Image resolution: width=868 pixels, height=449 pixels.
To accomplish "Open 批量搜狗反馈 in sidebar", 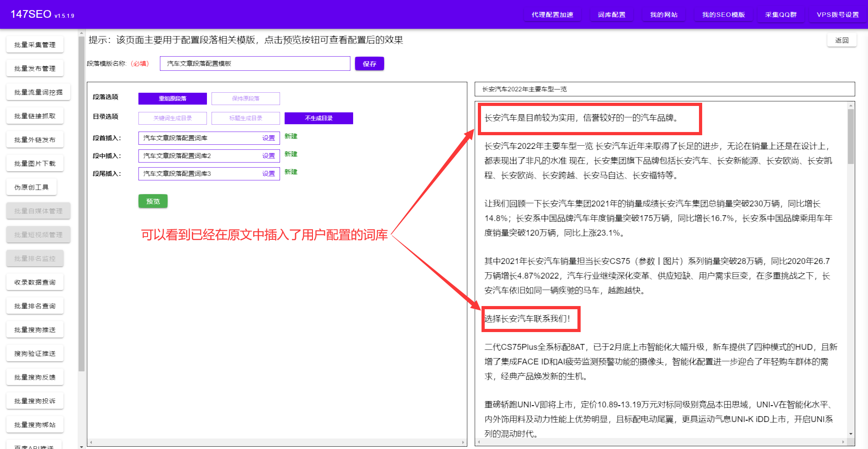I will pyautogui.click(x=35, y=377).
